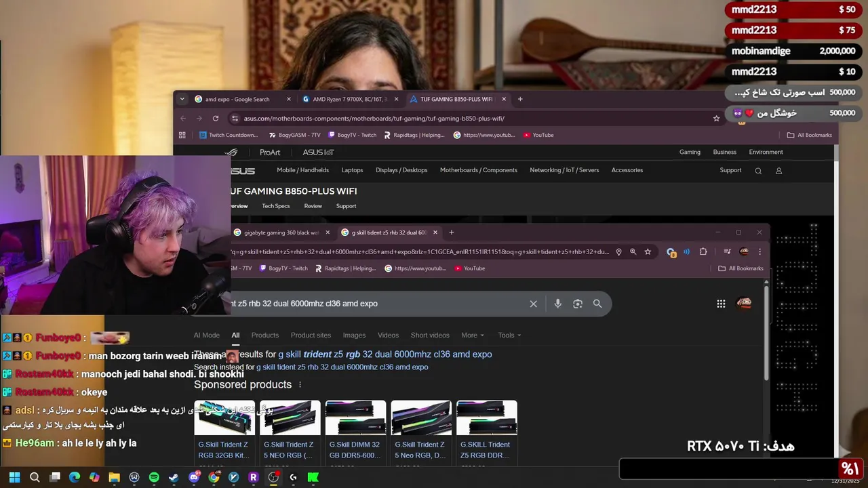Open the blue sound-wave extension icon

[x=686, y=251]
